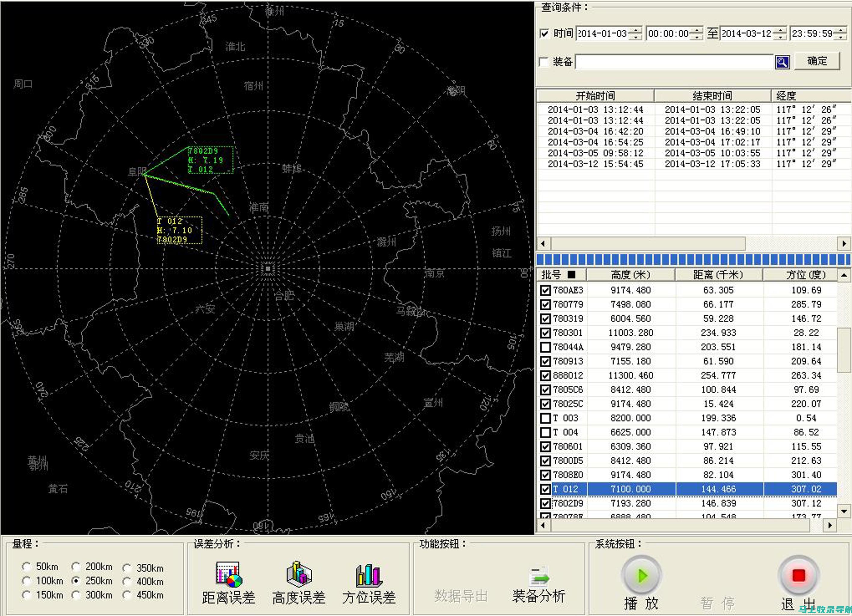Sort by the 高度(米) column header

coord(631,275)
